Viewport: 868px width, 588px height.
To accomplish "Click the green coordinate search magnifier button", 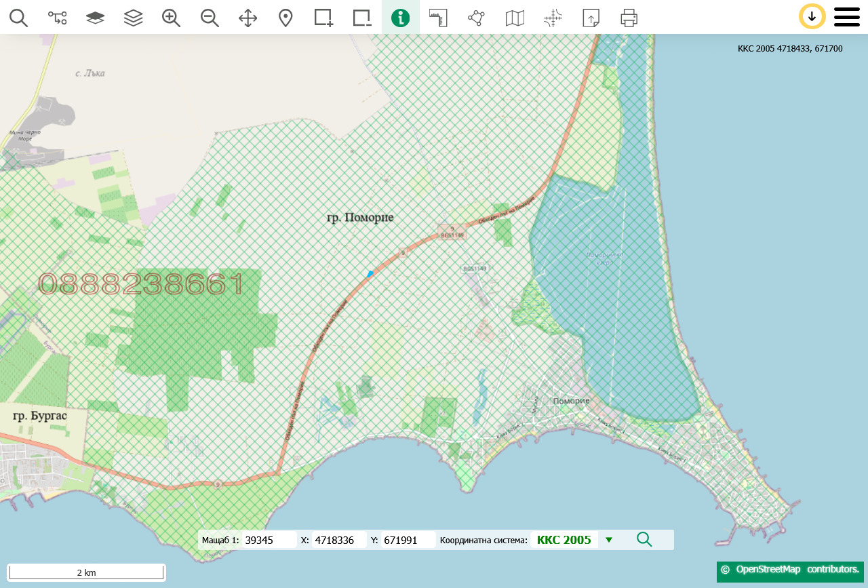I will 644,540.
